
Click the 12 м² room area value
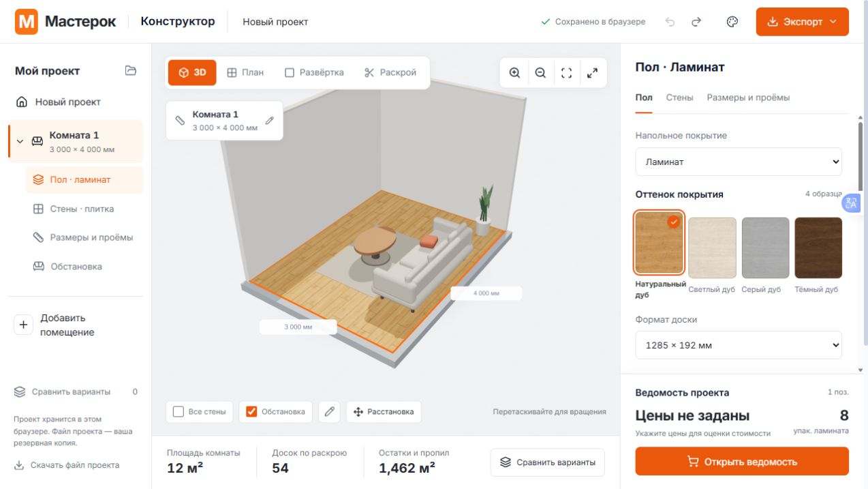[x=185, y=468]
